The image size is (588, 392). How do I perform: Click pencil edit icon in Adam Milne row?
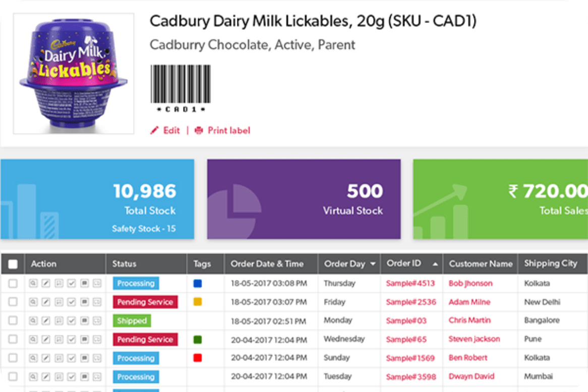[46, 302]
